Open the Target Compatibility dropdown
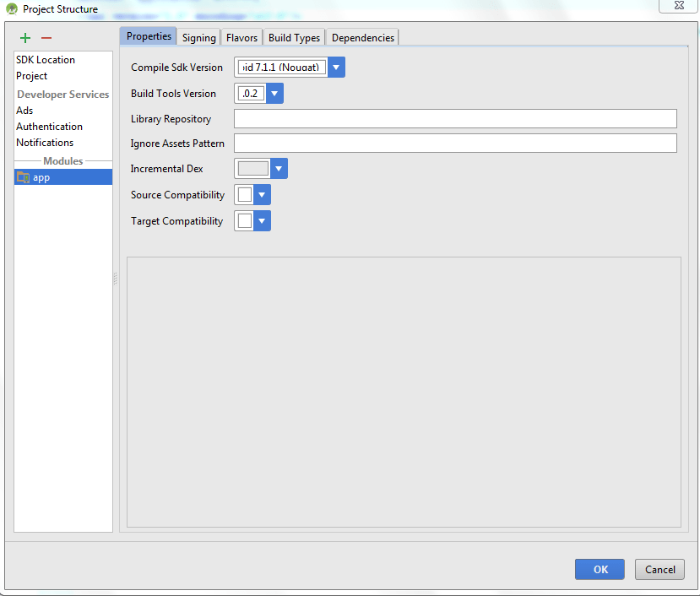Viewport: 700px width, 596px height. (262, 221)
